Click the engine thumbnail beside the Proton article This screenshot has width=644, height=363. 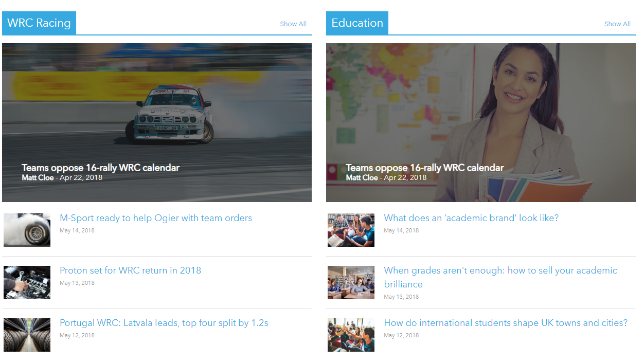tap(27, 282)
